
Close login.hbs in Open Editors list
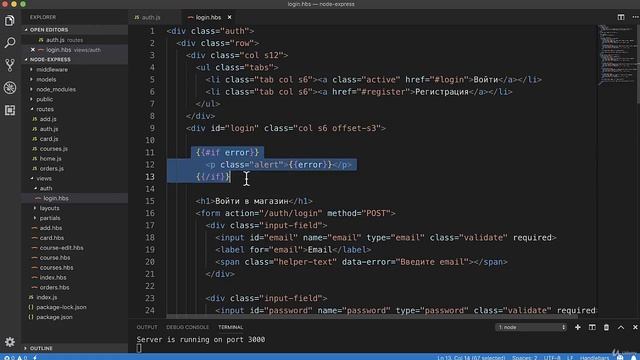(33, 50)
